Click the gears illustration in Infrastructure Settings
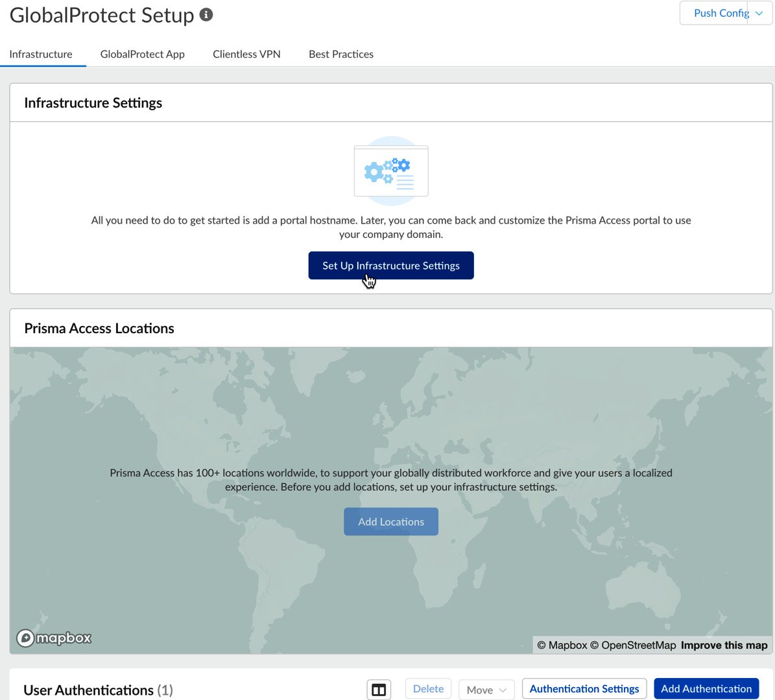 pyautogui.click(x=391, y=171)
